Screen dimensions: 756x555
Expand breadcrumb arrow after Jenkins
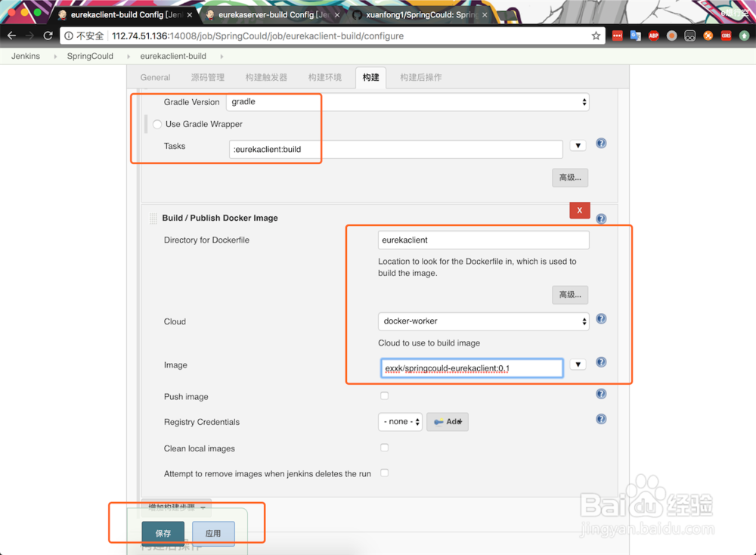coord(55,57)
